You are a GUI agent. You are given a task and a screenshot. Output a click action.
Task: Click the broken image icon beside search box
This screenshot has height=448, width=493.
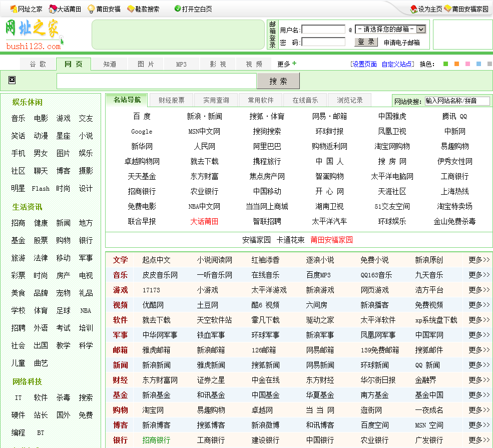tap(12, 80)
